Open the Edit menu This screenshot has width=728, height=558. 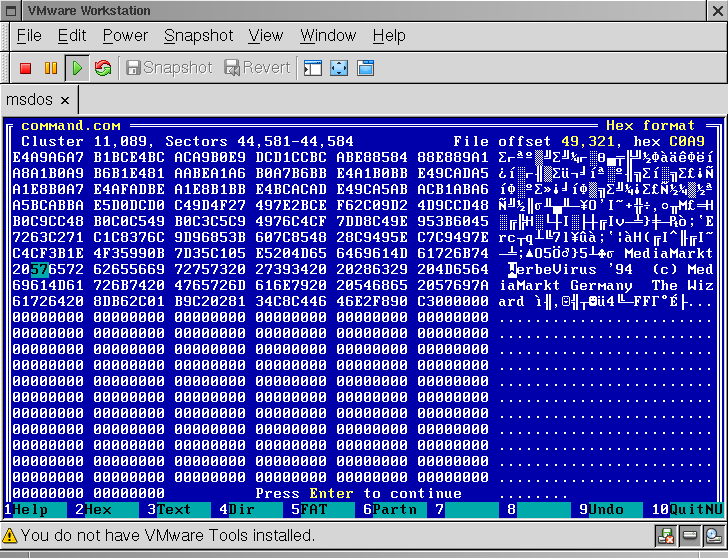tap(72, 36)
